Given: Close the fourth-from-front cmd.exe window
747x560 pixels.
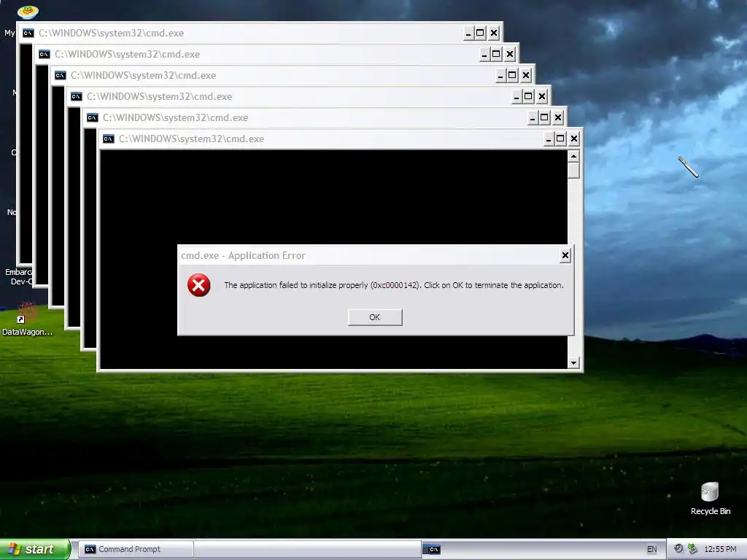Looking at the screenshot, I should (x=526, y=75).
